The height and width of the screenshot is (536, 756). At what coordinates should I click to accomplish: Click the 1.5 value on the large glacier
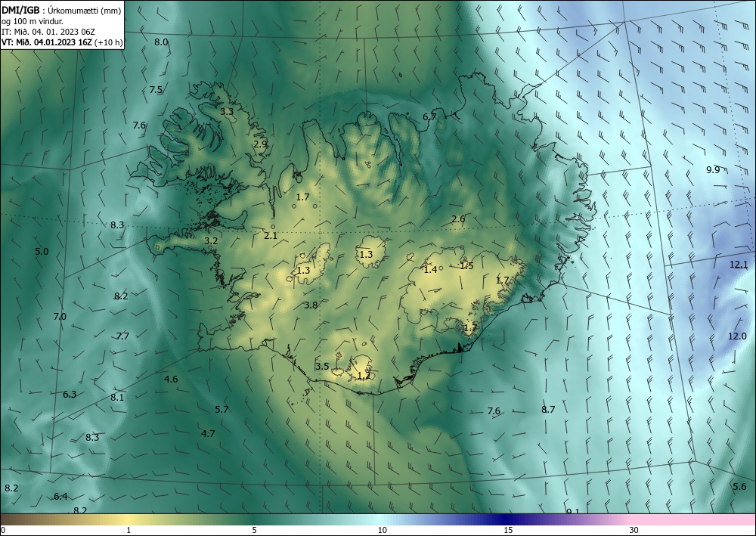466,265
